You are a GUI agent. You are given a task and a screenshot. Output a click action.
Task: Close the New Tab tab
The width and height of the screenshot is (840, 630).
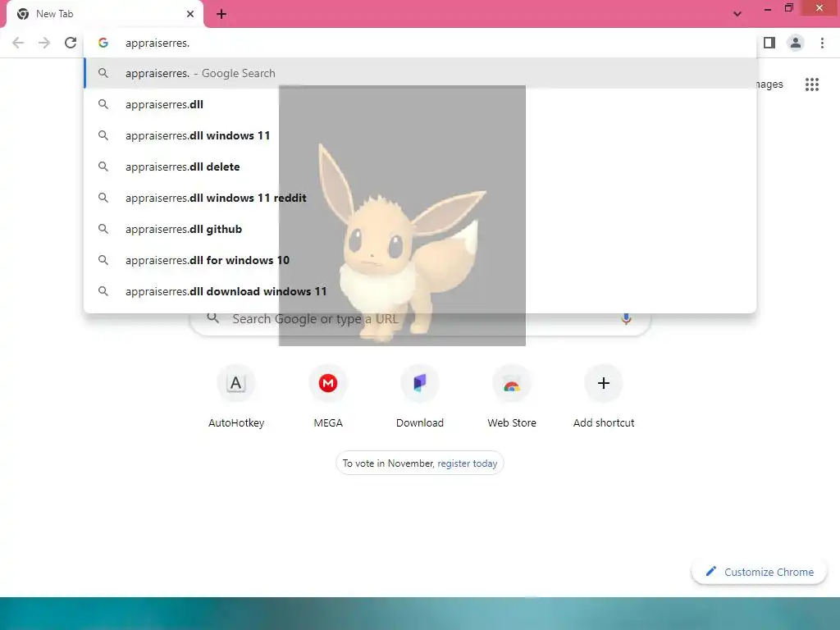pos(190,14)
